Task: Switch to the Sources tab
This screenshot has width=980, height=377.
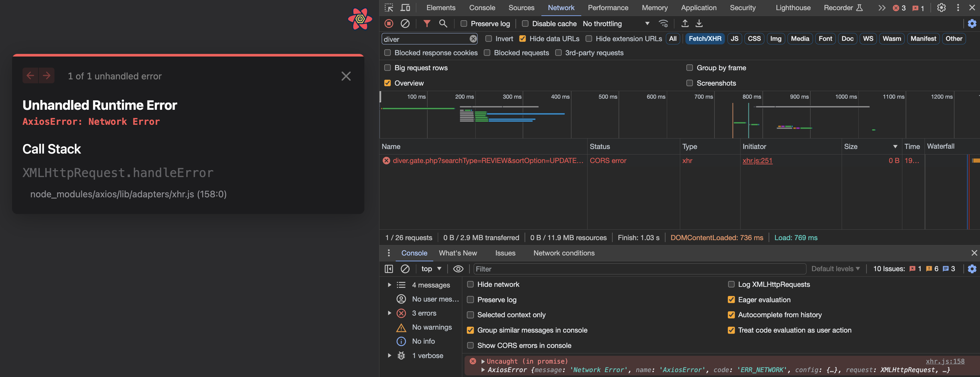Action: [x=521, y=8]
